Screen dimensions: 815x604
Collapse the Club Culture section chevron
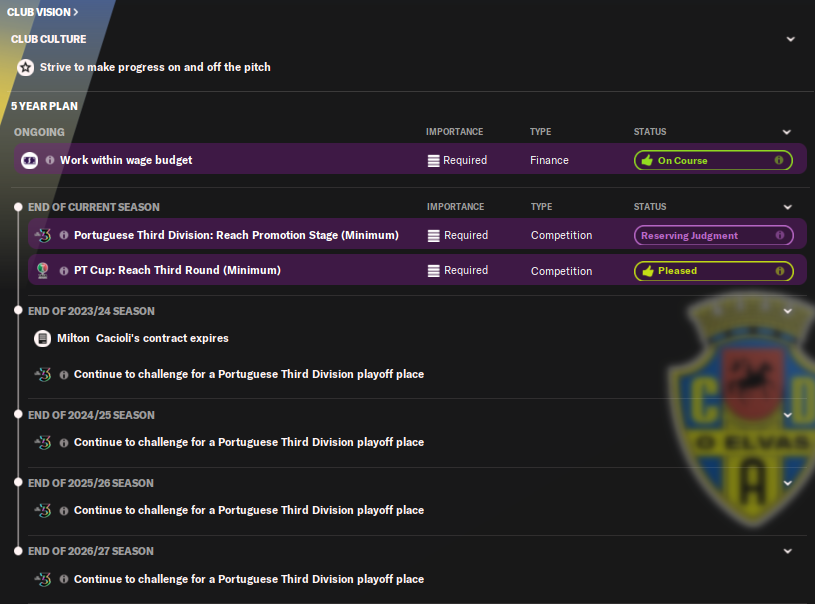click(791, 40)
